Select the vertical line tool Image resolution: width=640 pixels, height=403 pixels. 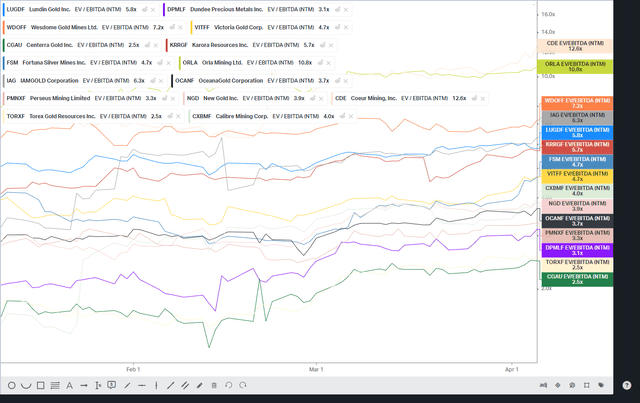[x=156, y=385]
